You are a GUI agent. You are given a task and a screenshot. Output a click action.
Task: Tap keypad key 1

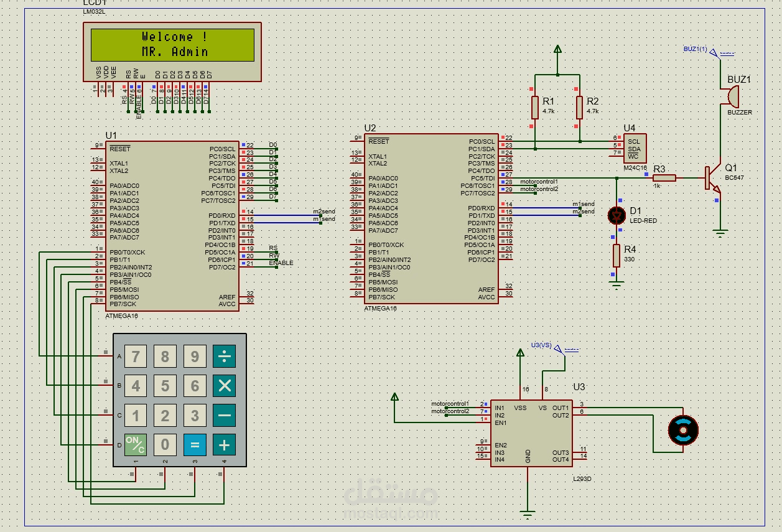click(136, 415)
